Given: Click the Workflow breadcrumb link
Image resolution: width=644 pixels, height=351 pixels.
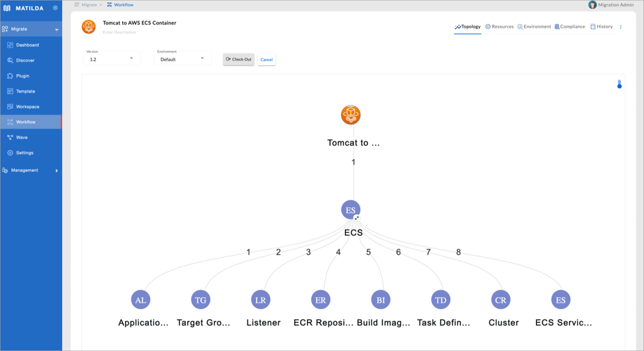Looking at the screenshot, I should [124, 5].
